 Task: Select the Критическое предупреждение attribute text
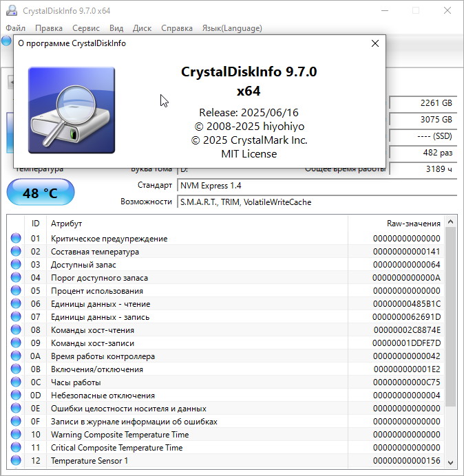(109, 239)
